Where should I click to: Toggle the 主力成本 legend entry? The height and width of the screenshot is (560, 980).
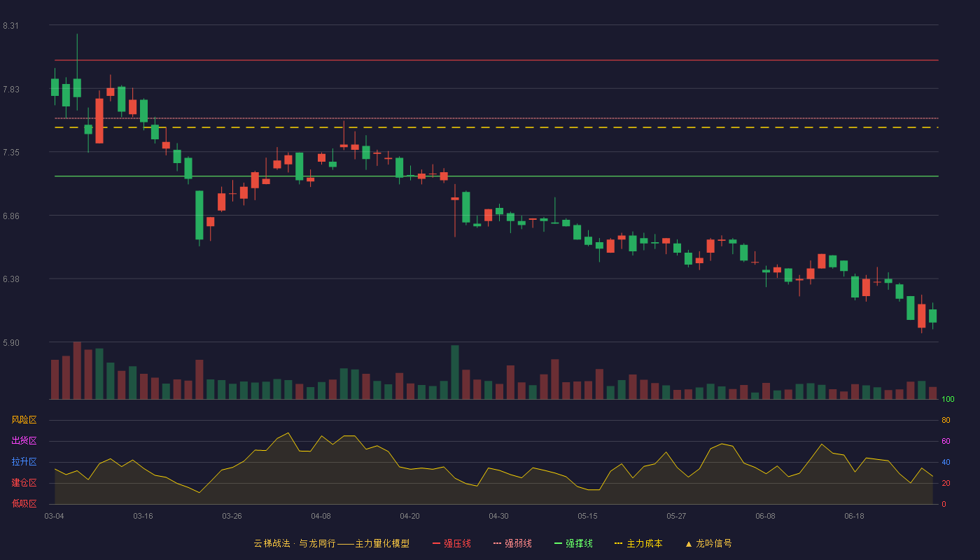pos(638,543)
